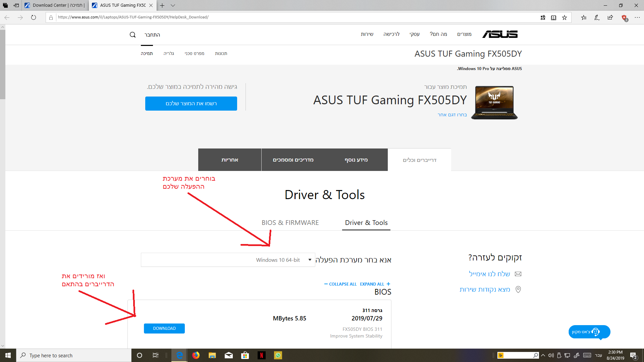Click the blue DOWNLOAD button for BIOS
Viewport: 644px width, 362px height.
pos(164,328)
